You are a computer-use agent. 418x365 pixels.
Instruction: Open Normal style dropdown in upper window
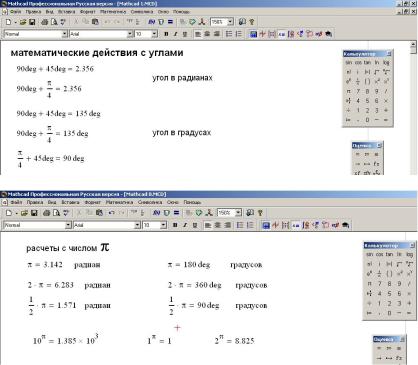(64, 34)
